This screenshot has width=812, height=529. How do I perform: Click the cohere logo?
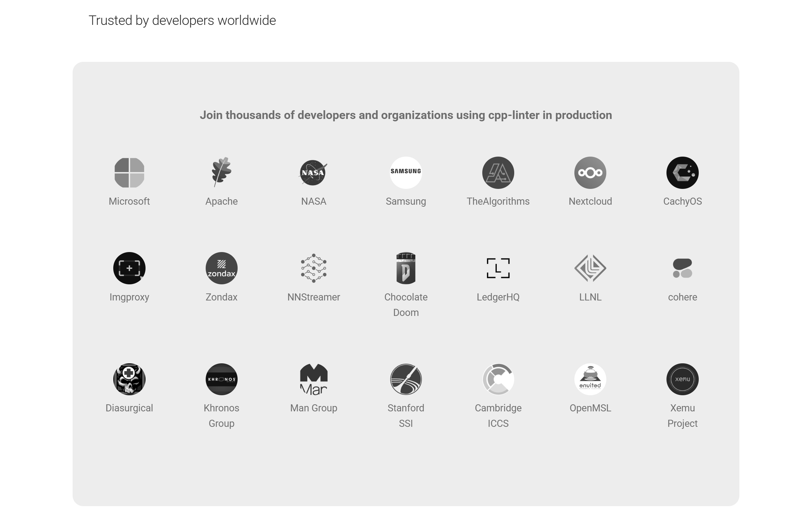coord(682,268)
